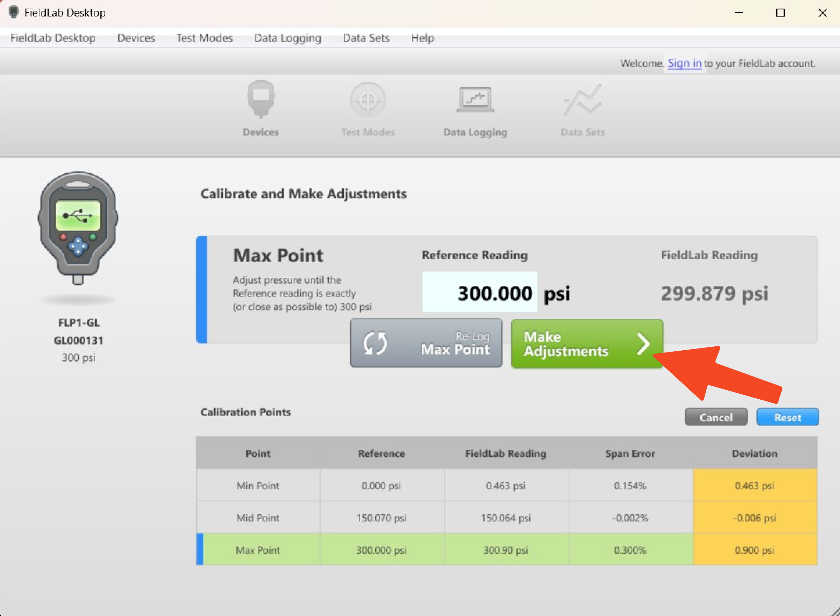Click the Span Error column header

coord(631,453)
